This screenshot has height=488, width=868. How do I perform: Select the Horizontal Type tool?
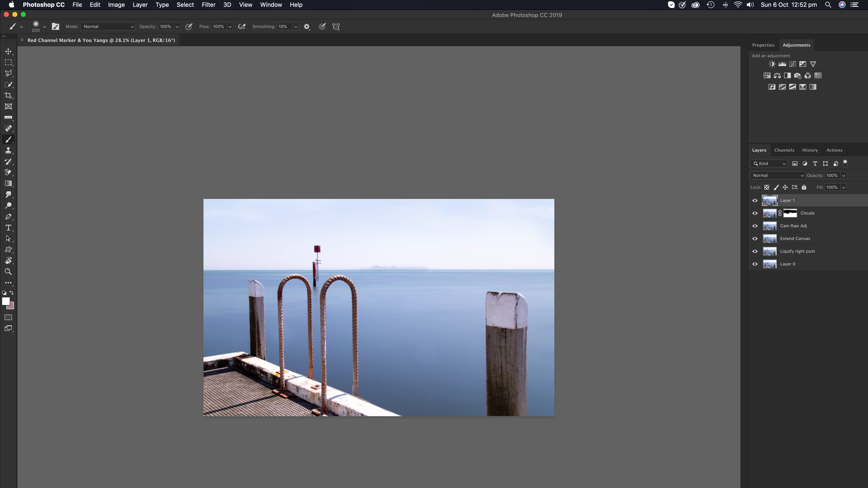[x=8, y=228]
